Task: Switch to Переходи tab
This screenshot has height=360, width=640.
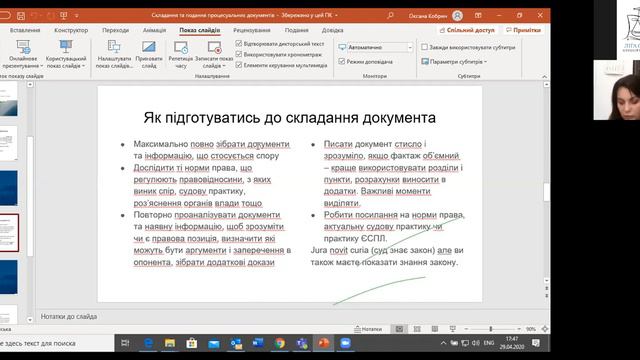Action: [x=116, y=30]
